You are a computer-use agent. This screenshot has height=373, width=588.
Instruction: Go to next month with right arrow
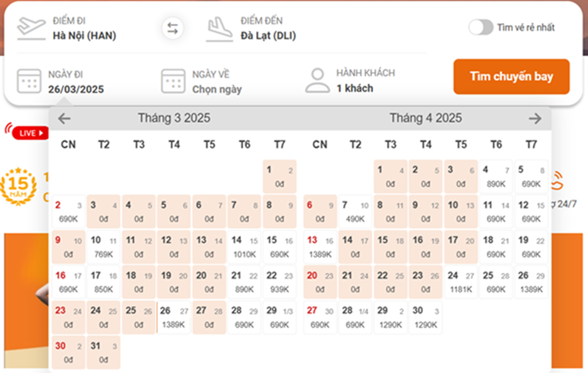tap(534, 118)
